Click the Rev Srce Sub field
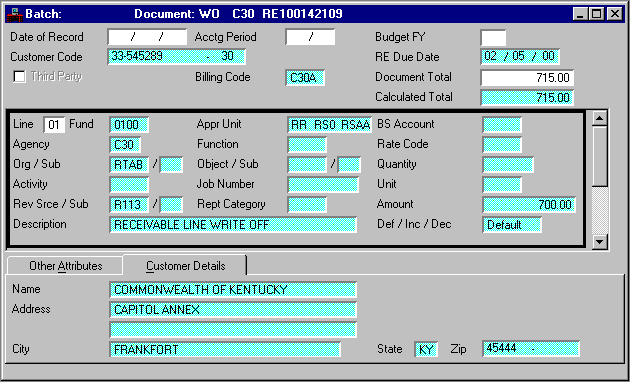Viewport: 630px width, 382px height. (172, 205)
